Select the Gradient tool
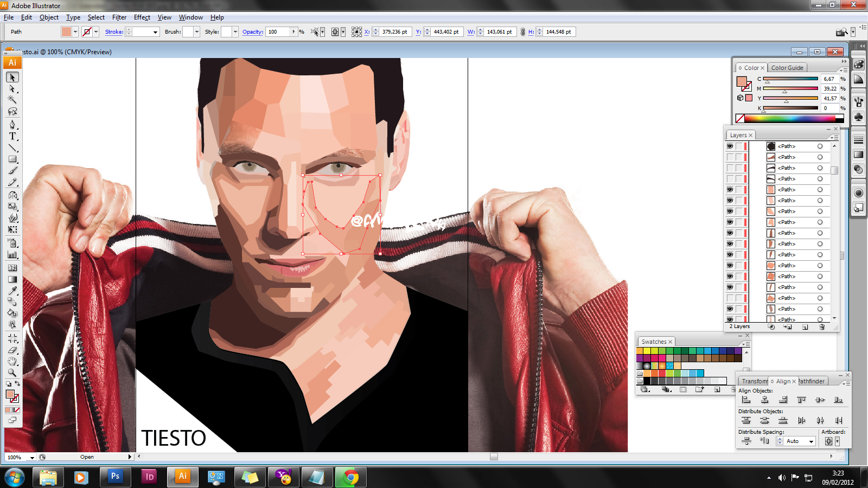The height and width of the screenshot is (488, 868). (12, 279)
